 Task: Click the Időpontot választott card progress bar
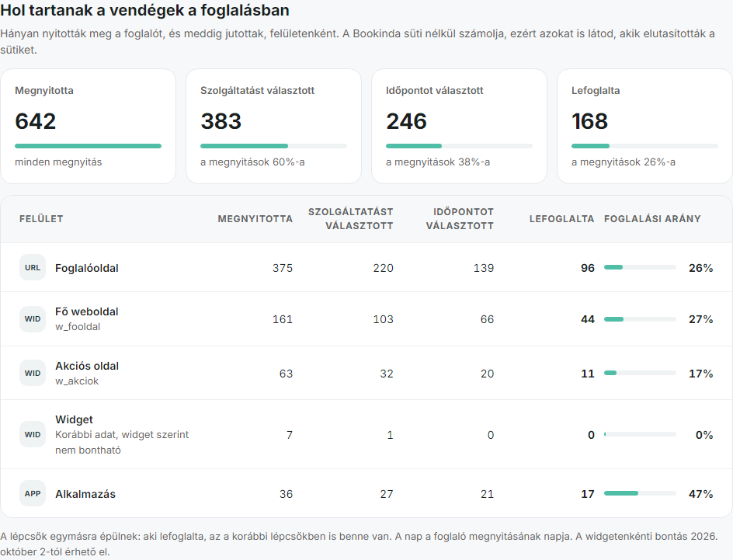[x=459, y=146]
